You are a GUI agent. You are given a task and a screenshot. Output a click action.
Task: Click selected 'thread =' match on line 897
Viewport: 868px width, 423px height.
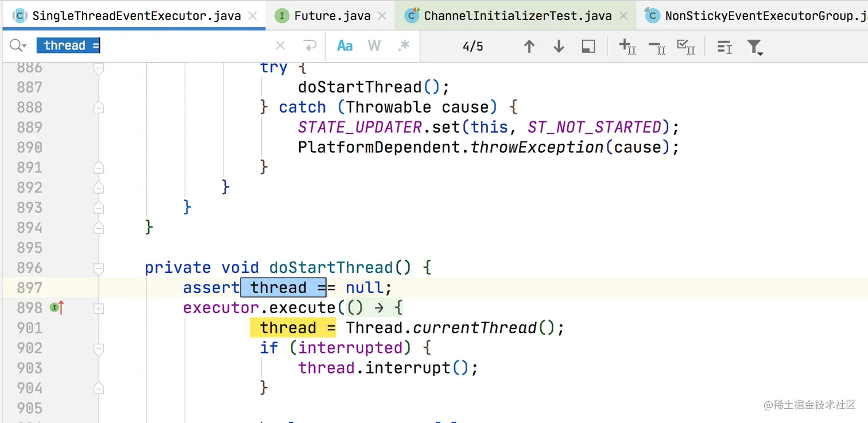tap(284, 287)
